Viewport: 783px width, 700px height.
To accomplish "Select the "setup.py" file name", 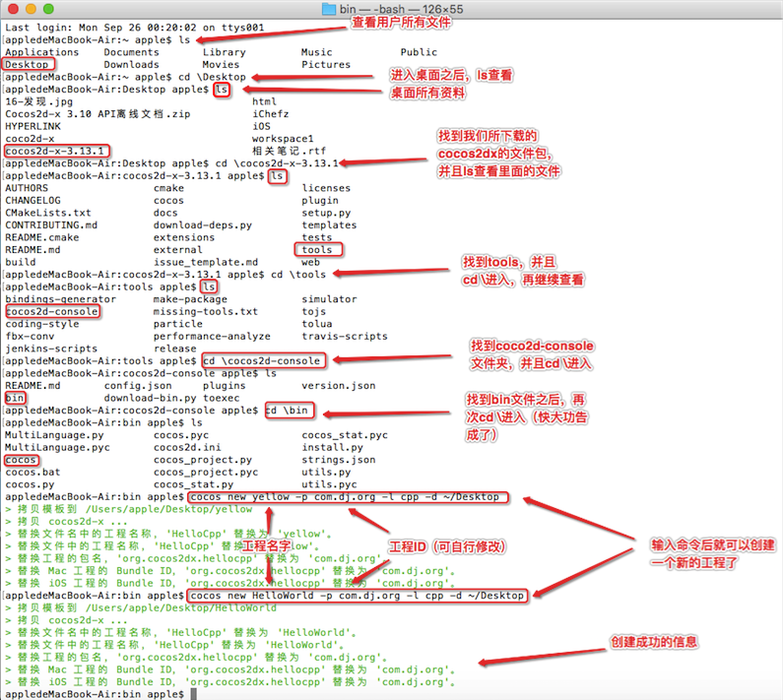I will [x=326, y=213].
